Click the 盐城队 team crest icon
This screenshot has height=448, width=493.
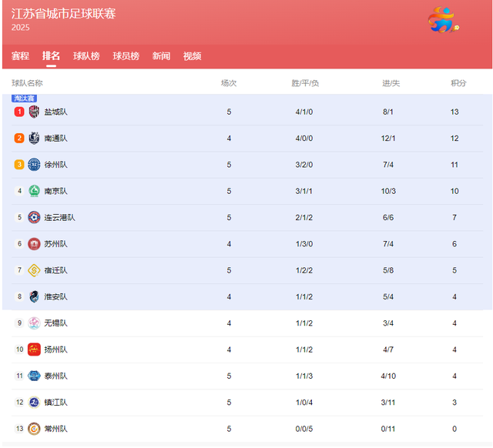click(x=34, y=112)
